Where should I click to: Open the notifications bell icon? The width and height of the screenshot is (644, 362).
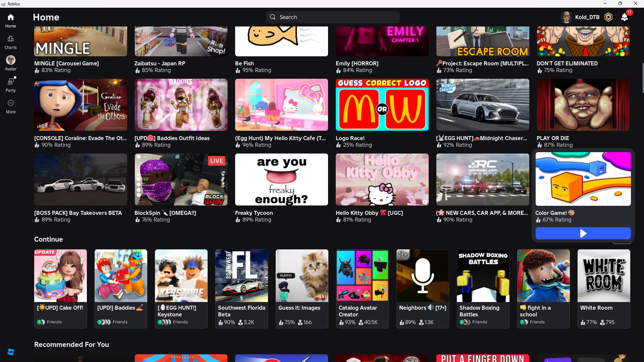[624, 17]
